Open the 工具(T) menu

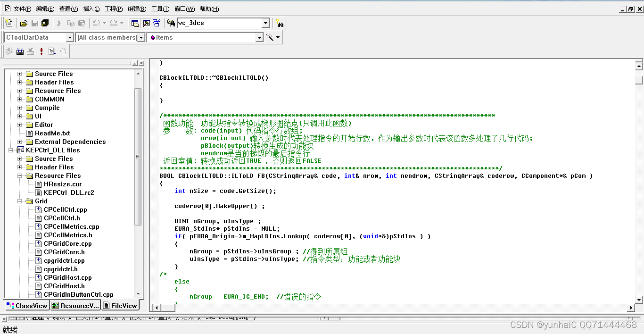(x=160, y=9)
